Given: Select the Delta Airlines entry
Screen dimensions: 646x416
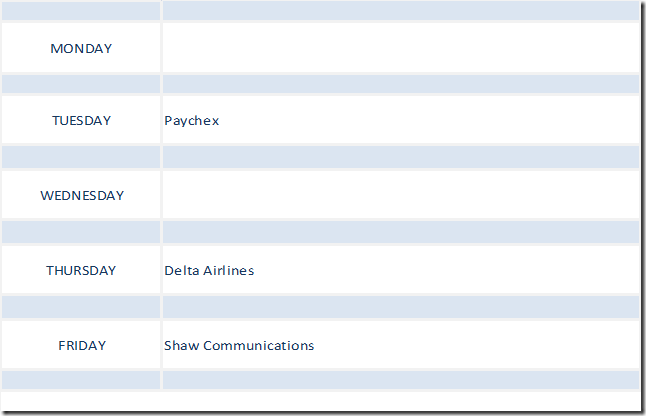Looking at the screenshot, I should pyautogui.click(x=209, y=271).
